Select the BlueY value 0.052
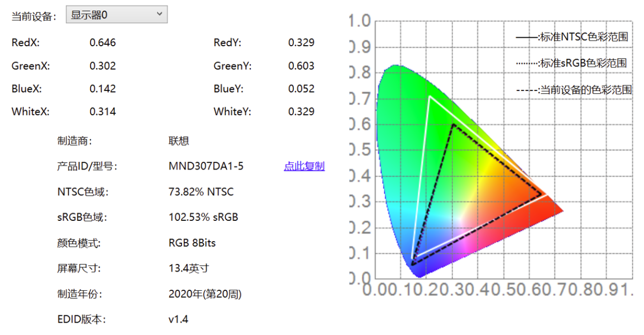Image resolution: width=644 pixels, height=335 pixels. pyautogui.click(x=301, y=88)
